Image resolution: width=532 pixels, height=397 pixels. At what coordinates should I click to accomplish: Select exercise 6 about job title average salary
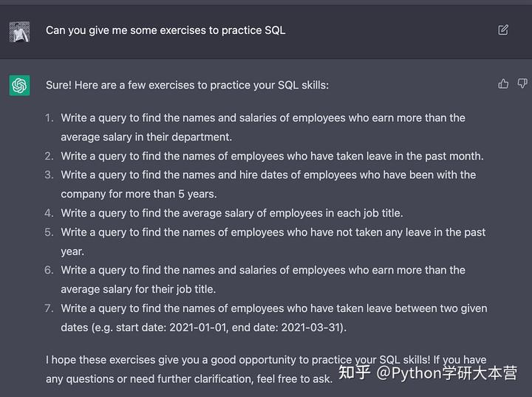(263, 279)
